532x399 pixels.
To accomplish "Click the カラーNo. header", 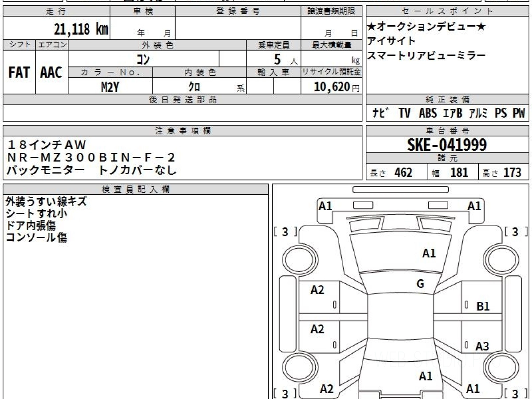I will [x=110, y=72].
